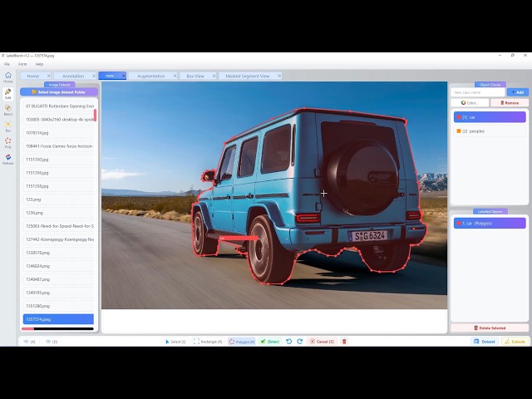The height and width of the screenshot is (399, 532).
Task: Open the Color picker button
Action: click(x=470, y=103)
